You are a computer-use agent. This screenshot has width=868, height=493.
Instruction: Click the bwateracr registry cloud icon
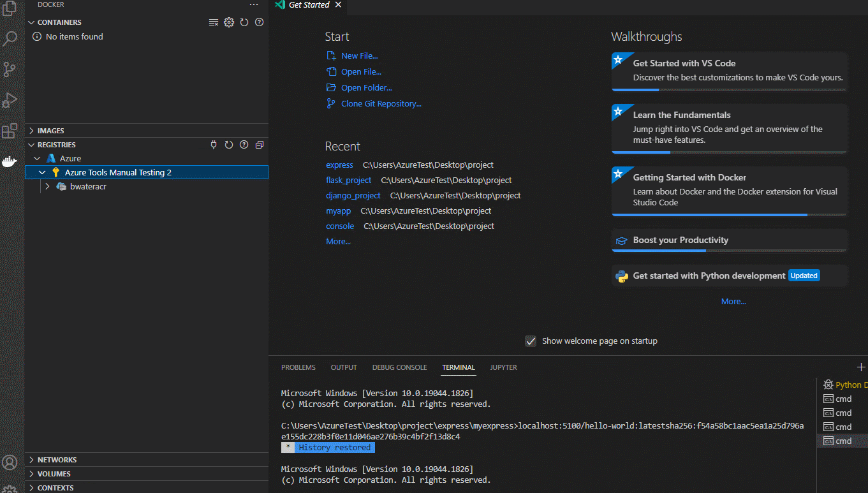pos(61,186)
